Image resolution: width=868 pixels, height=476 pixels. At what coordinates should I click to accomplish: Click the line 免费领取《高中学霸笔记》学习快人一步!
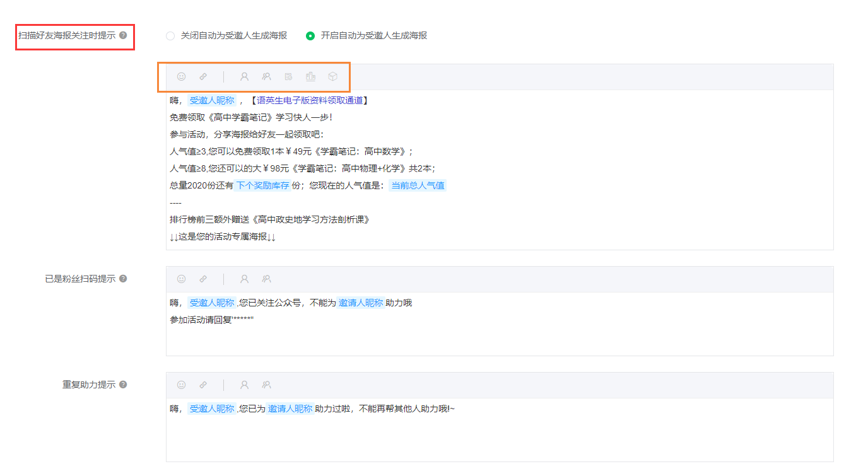tap(250, 117)
